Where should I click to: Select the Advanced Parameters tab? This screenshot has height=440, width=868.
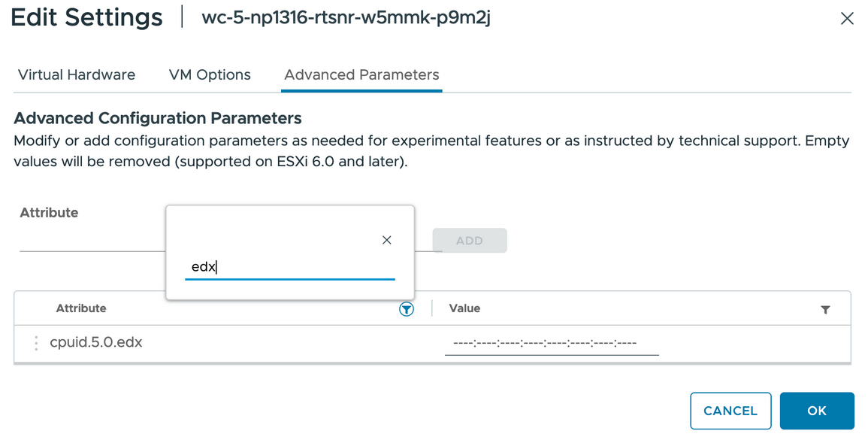[x=361, y=75]
